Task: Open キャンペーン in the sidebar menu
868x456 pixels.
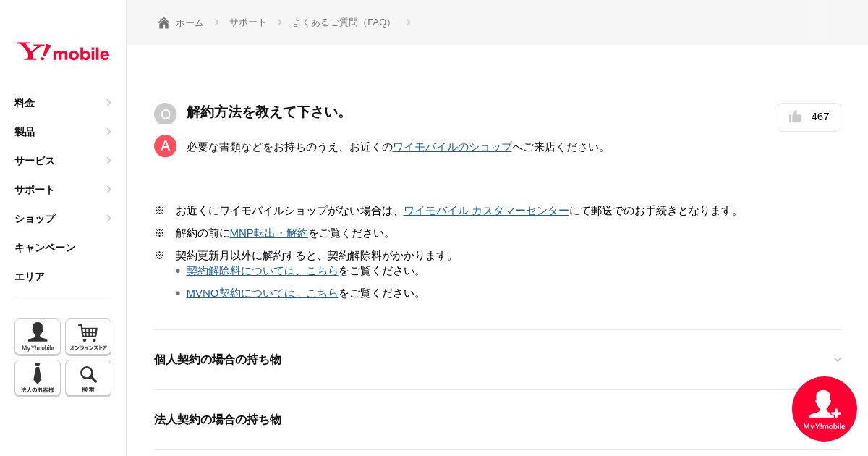Action: [x=45, y=248]
